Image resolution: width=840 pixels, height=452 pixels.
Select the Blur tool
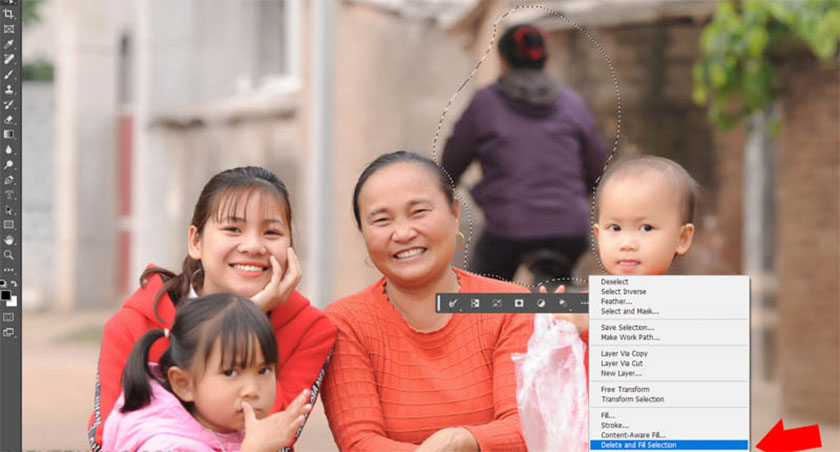coord(9,149)
